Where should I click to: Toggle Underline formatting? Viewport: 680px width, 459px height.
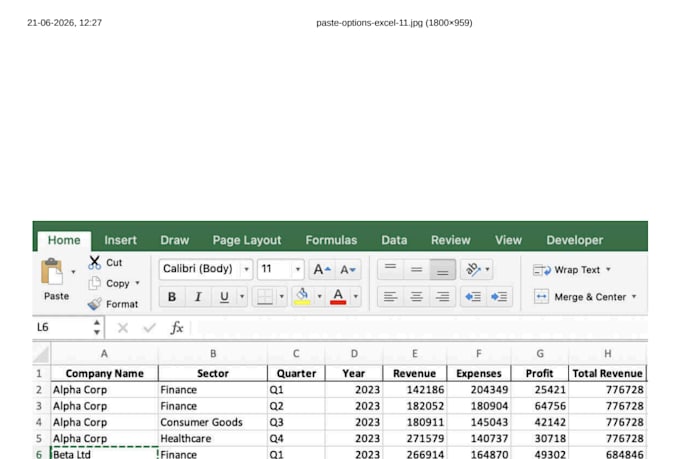coord(224,297)
